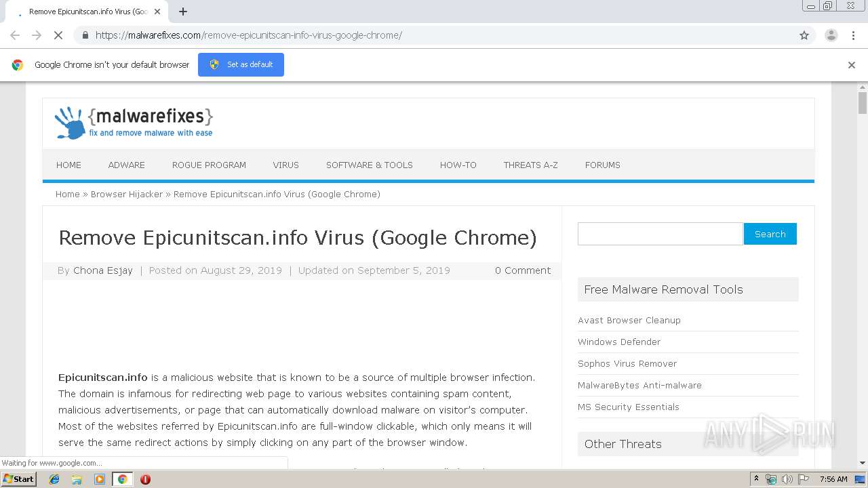This screenshot has height=488, width=868.
Task: Click the scrollbar up arrow
Action: click(x=863, y=87)
